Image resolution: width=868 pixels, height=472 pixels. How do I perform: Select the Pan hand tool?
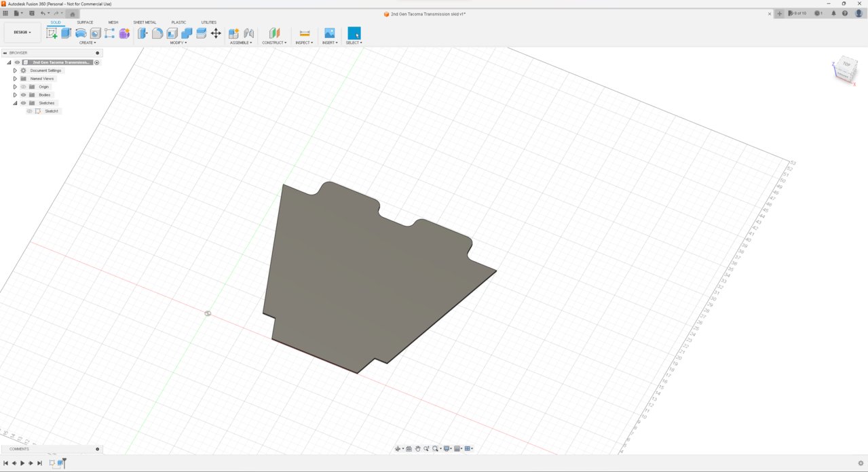(417, 448)
